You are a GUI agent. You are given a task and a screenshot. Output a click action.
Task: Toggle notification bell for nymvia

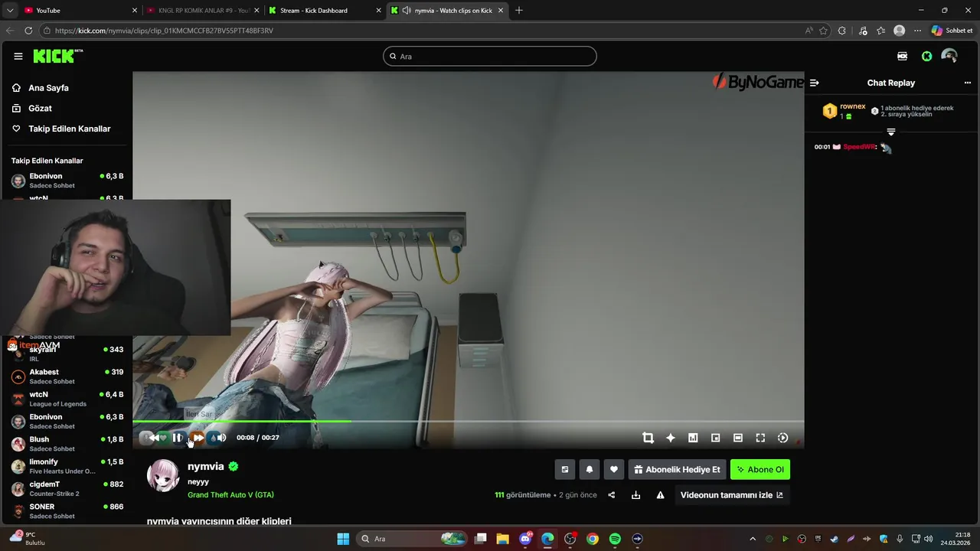click(590, 470)
